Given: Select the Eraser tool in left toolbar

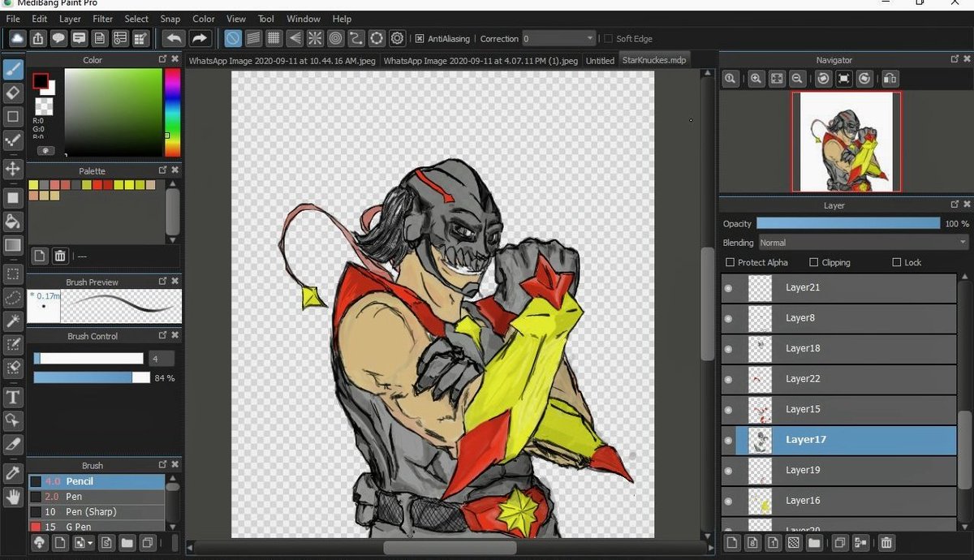Looking at the screenshot, I should pos(13,93).
